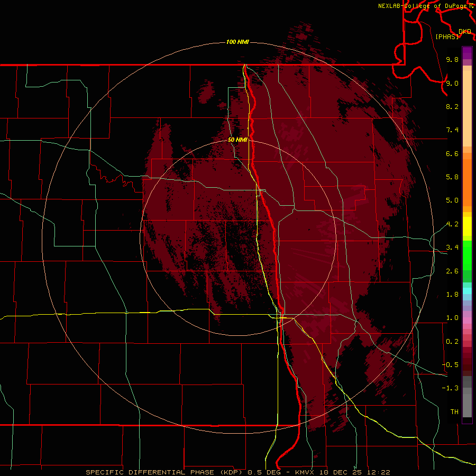Click the DKD legend unit label
The image size is (476, 476).
[464, 32]
